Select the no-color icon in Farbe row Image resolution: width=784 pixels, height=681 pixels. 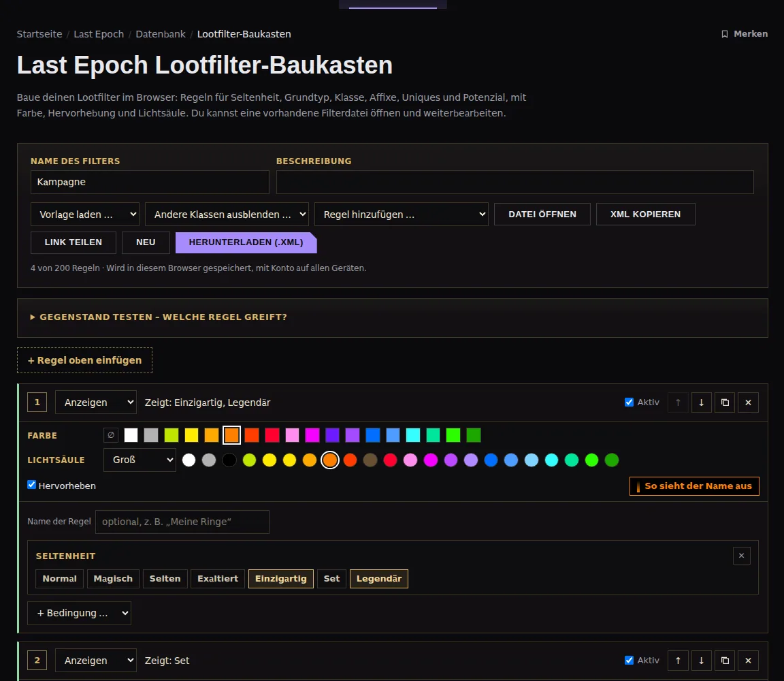click(111, 435)
